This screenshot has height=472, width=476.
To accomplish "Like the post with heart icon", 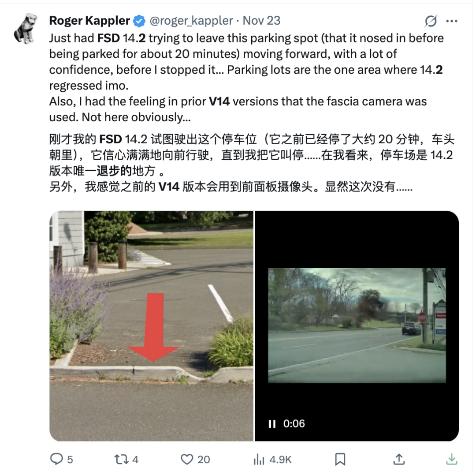I will click(187, 459).
